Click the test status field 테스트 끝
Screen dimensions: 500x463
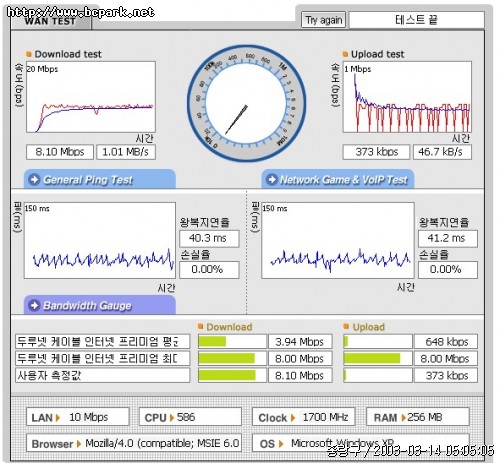(x=417, y=20)
